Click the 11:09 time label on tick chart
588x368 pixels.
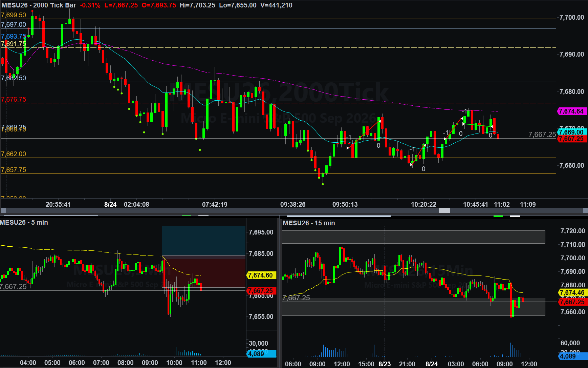528,204
